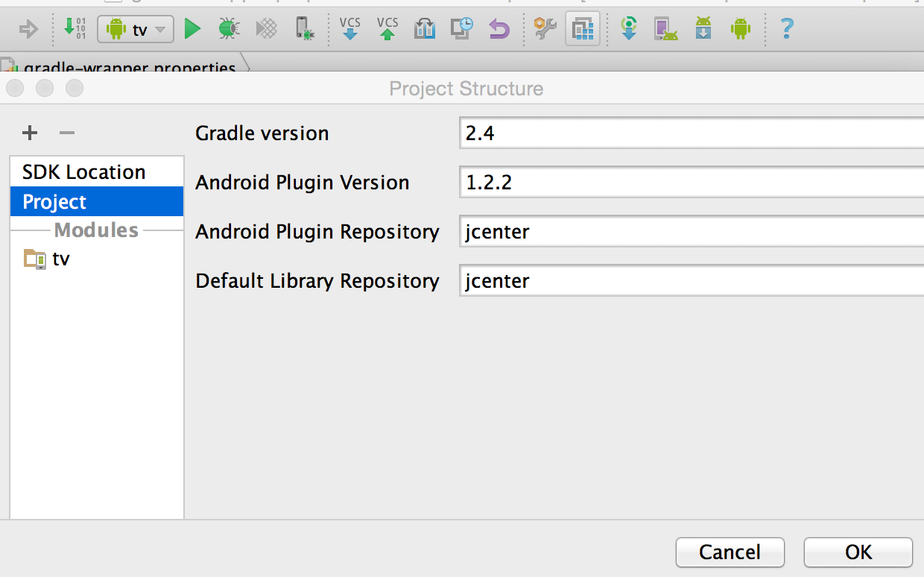Click the Cancel button
Screen dimensions: 924x577
pos(730,552)
